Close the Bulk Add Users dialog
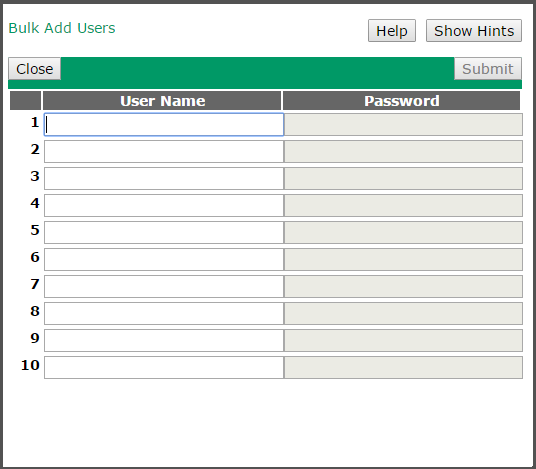Screen dimensions: 536x469 tap(35, 69)
